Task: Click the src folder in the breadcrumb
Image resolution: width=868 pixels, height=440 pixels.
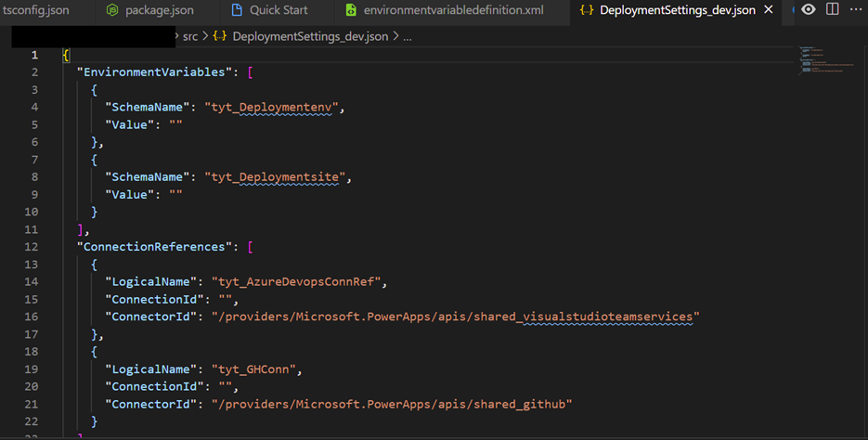Action: [x=190, y=36]
